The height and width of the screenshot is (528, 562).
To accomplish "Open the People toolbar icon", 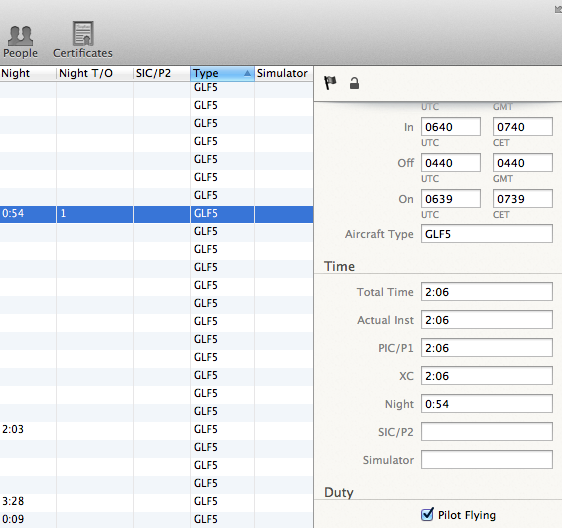I will [x=20, y=42].
